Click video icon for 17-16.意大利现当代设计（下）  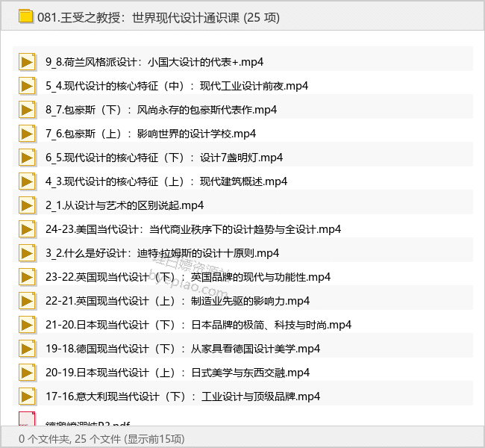(27, 396)
